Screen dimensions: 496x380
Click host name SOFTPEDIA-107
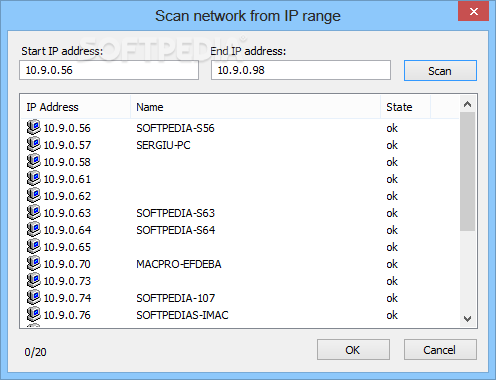[176, 298]
